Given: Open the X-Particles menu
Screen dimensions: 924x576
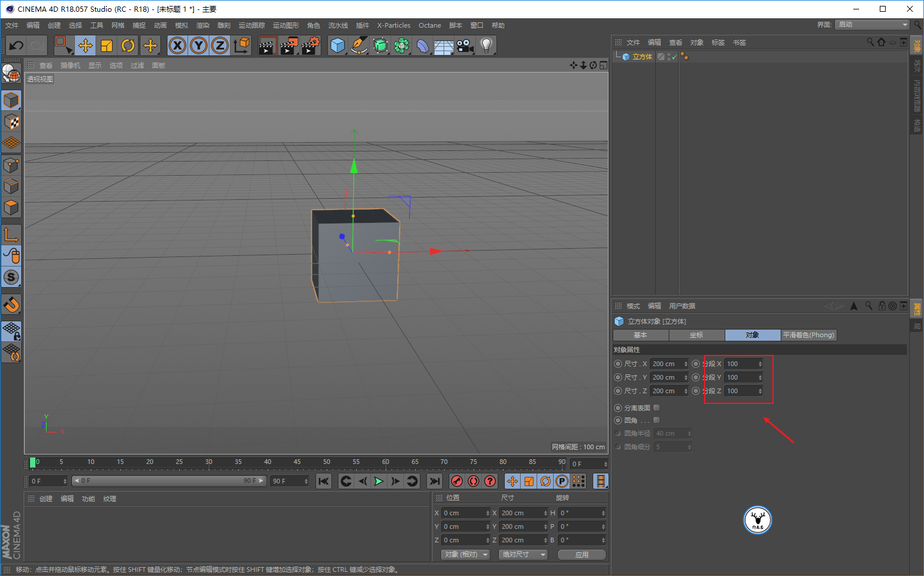Looking at the screenshot, I should pyautogui.click(x=394, y=25).
